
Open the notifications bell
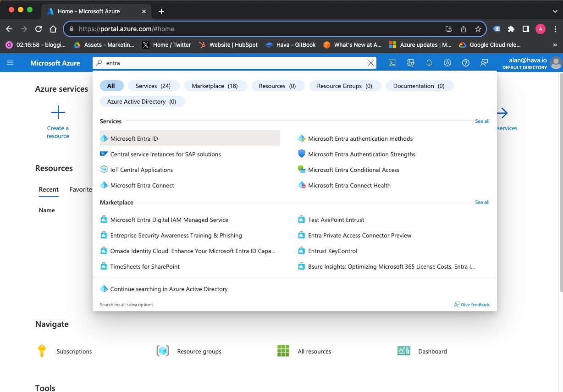tap(429, 63)
